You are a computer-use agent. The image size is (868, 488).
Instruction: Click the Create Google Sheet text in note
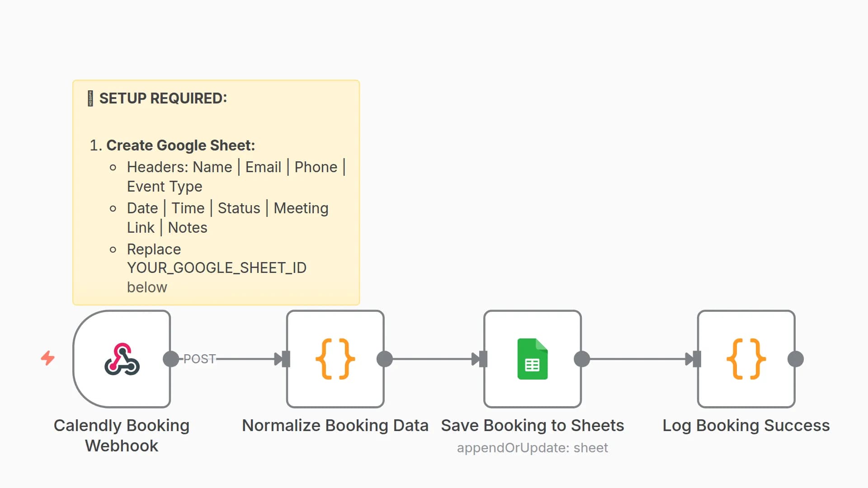click(180, 145)
